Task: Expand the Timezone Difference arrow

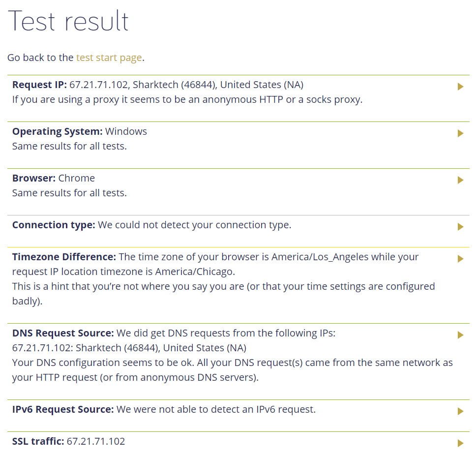Action: [x=460, y=259]
